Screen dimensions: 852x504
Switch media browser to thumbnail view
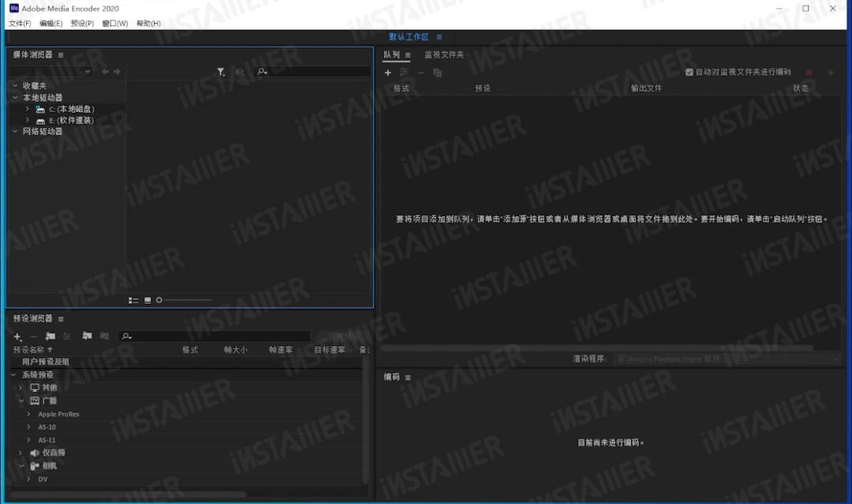pyautogui.click(x=148, y=300)
